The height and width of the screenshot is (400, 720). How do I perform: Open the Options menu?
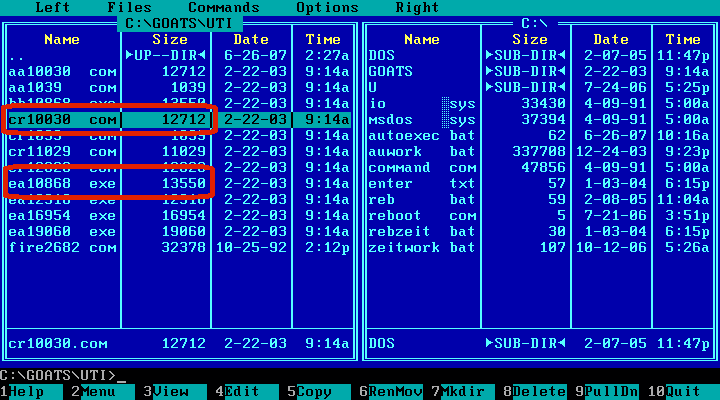[x=327, y=7]
